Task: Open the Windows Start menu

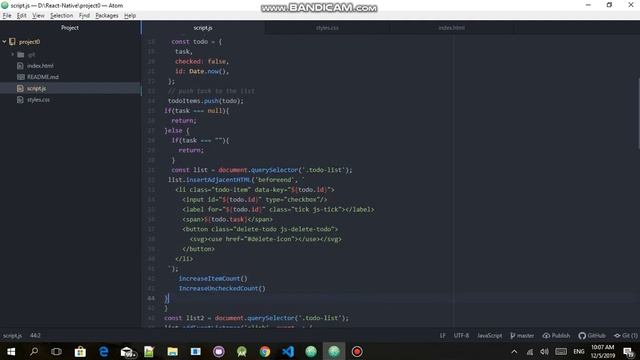Action: [11, 351]
